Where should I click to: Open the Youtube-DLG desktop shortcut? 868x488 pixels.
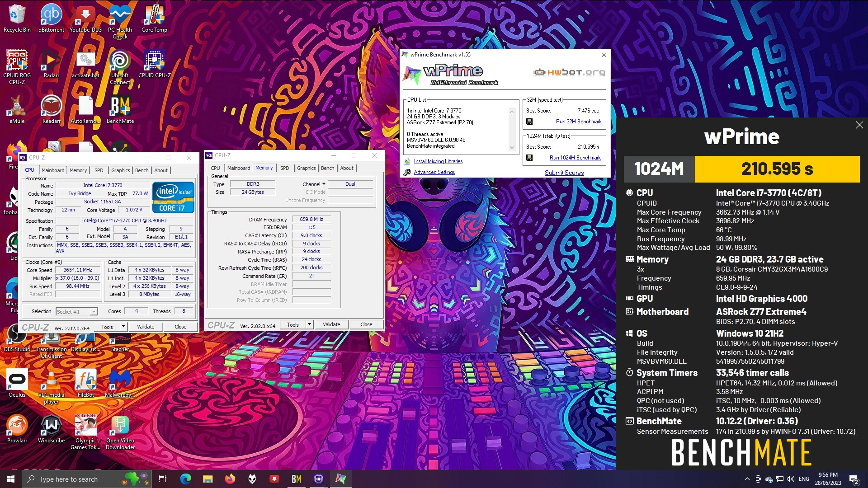pyautogui.click(x=85, y=18)
